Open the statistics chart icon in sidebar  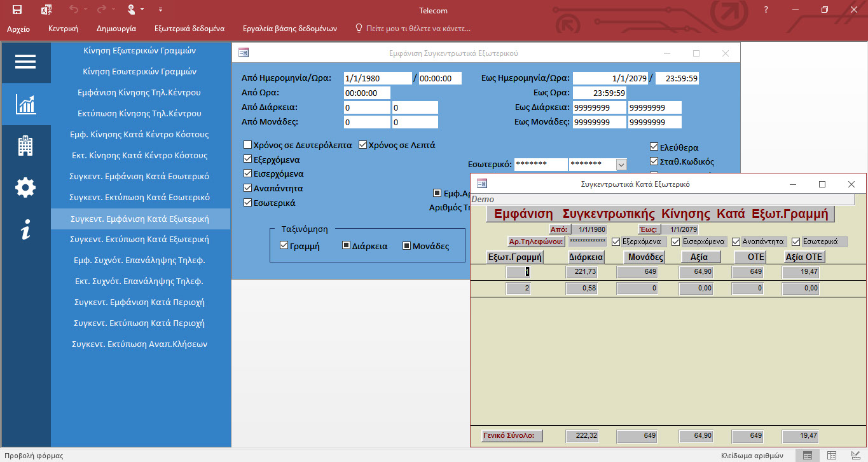click(x=25, y=104)
